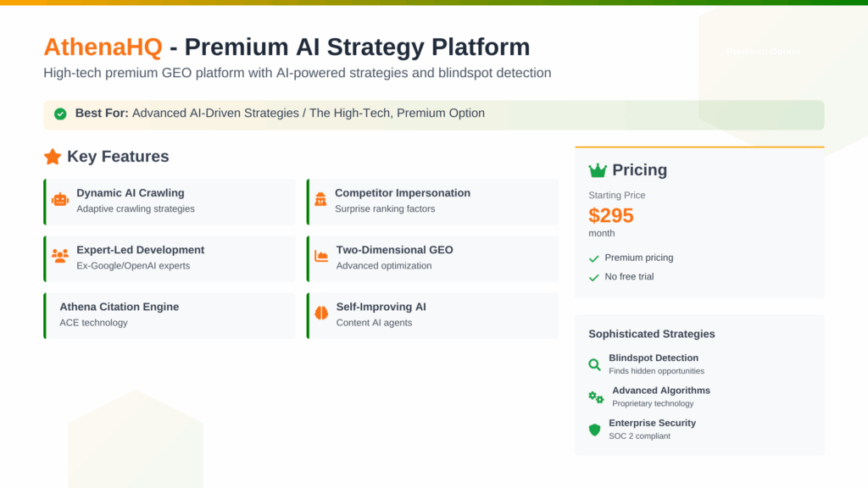868x488 pixels.
Task: Click the Competitor Impersonation building icon
Action: (x=321, y=200)
